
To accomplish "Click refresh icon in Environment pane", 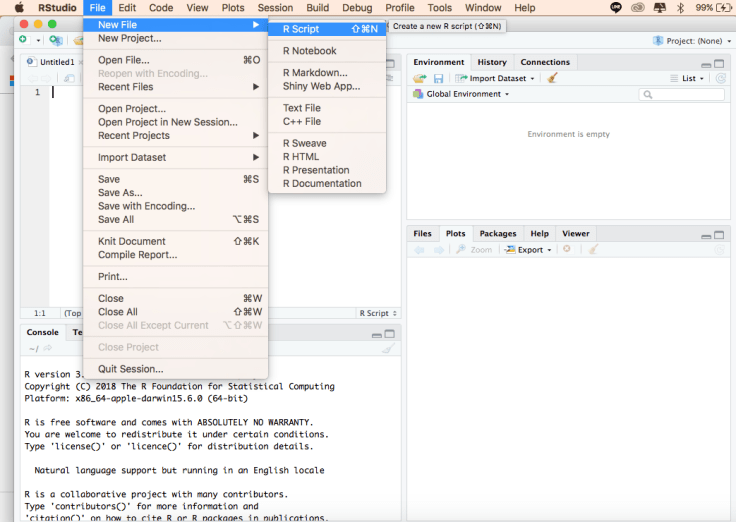I will [x=721, y=78].
